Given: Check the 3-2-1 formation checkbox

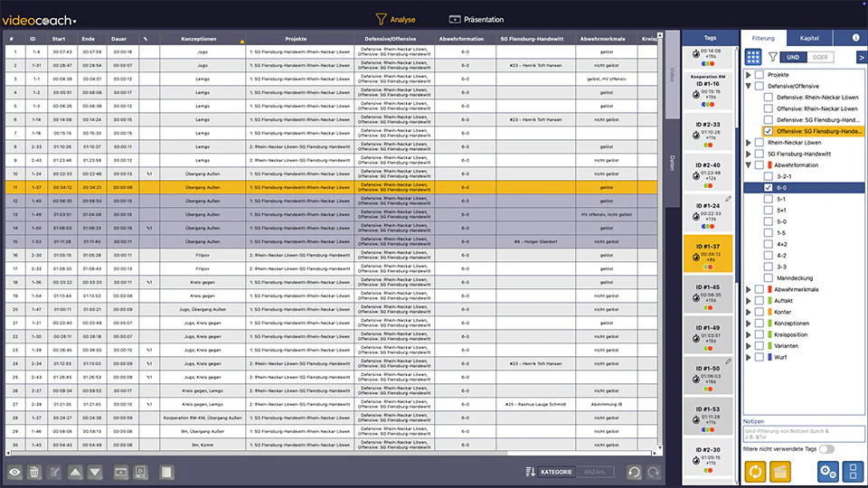Looking at the screenshot, I should click(x=769, y=176).
